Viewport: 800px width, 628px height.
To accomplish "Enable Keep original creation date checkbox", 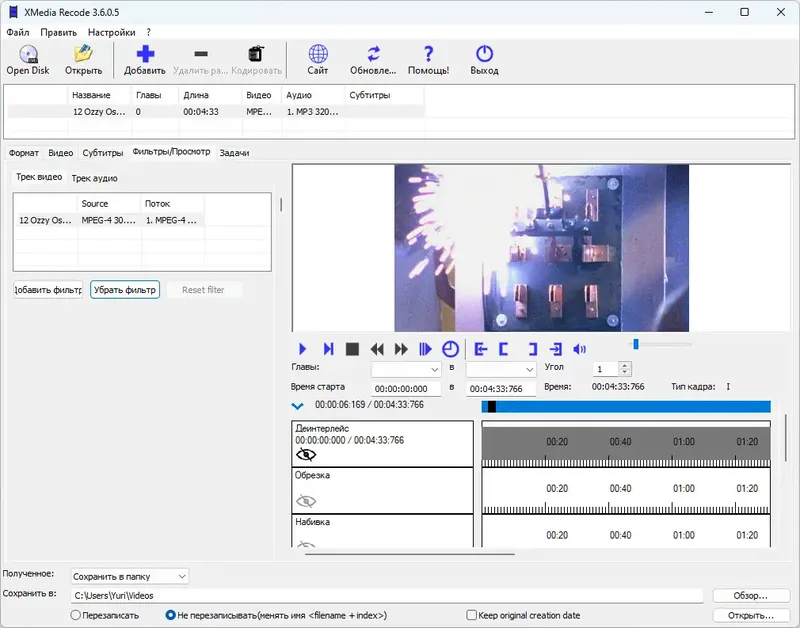I will tap(472, 615).
